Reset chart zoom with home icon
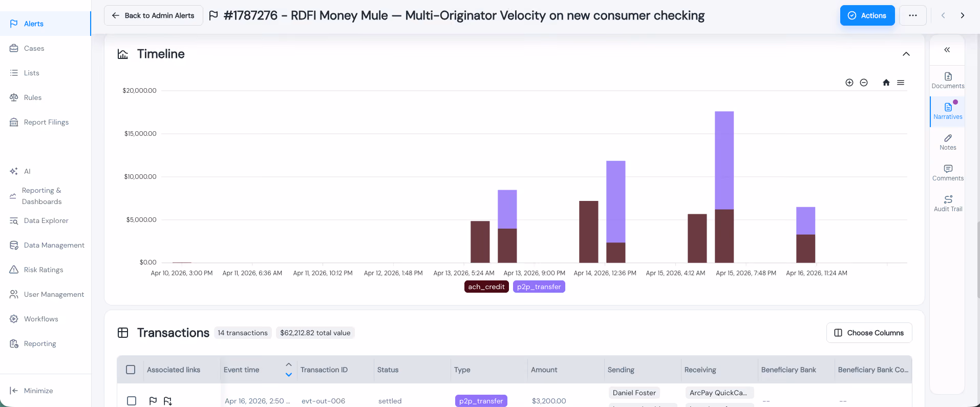This screenshot has width=980, height=407. (x=886, y=83)
